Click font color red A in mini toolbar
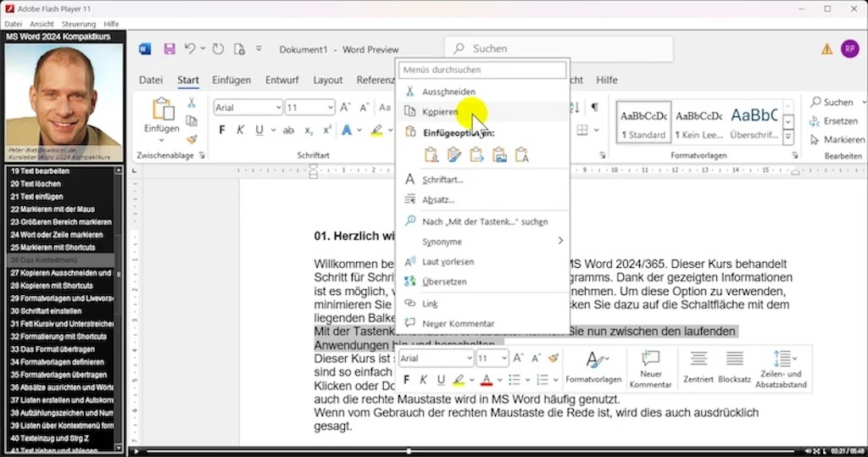868x457 pixels. click(x=486, y=380)
